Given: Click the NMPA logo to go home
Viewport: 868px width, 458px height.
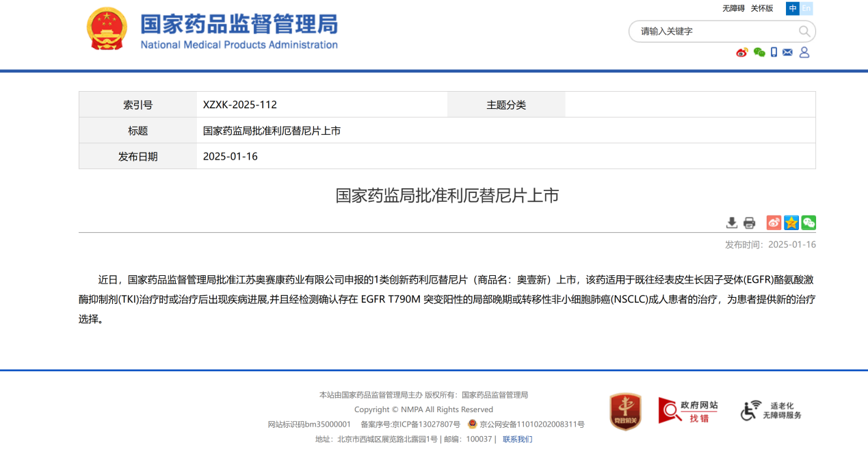Looking at the screenshot, I should [212, 30].
